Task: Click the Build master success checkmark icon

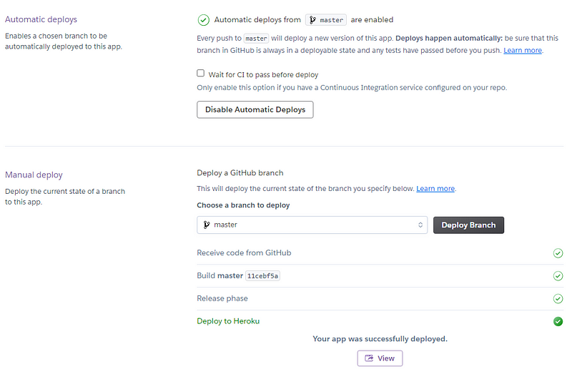Action: click(x=558, y=276)
